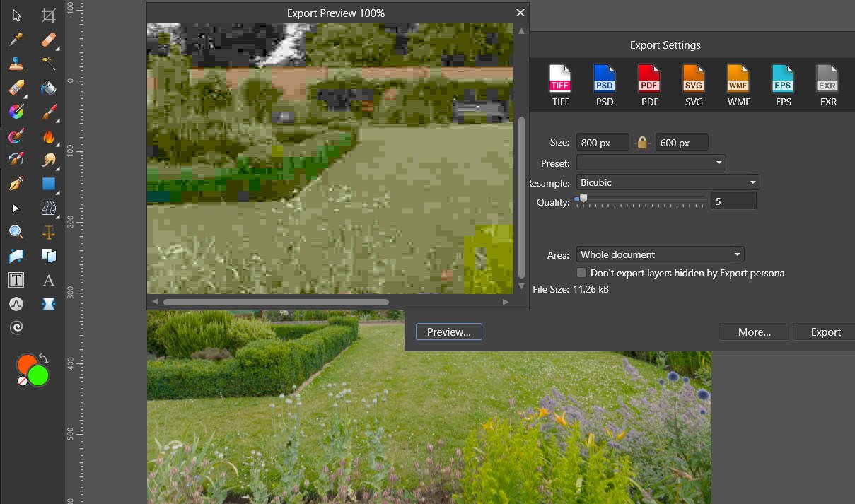Select the blue pinch tool icon

point(49,304)
